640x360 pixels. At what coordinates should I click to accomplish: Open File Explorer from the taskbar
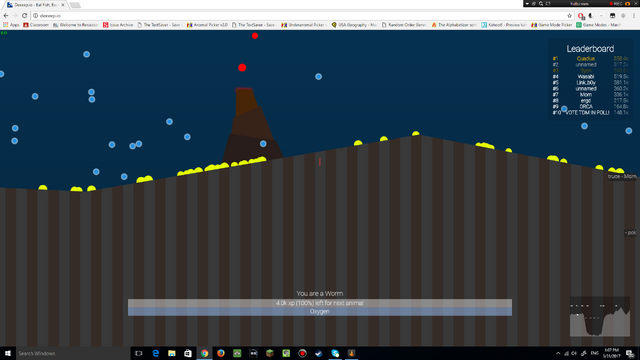pos(172,353)
